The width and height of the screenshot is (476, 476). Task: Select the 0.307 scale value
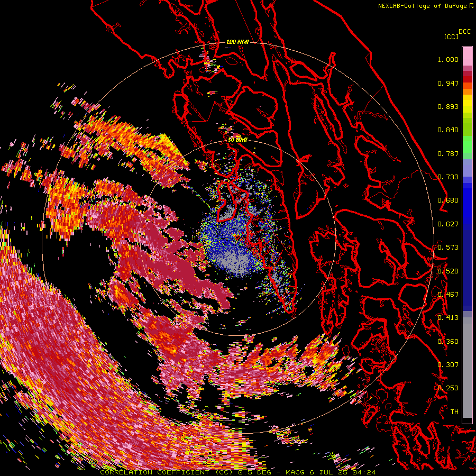(x=448, y=365)
